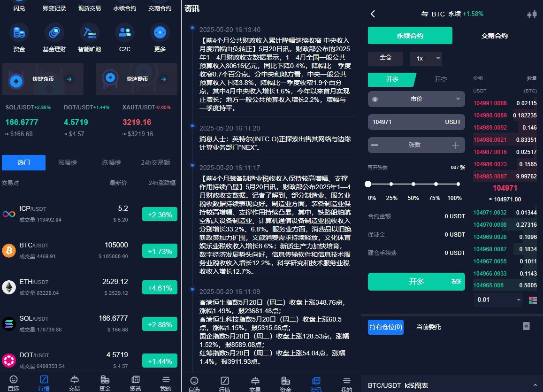Image resolution: width=543 pixels, height=392 pixels.
Task: Open 基金理财 fund management icon
Action: tap(54, 33)
